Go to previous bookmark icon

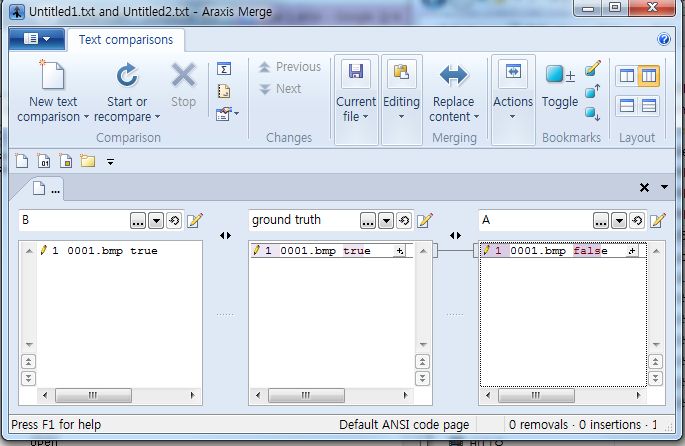[592, 91]
